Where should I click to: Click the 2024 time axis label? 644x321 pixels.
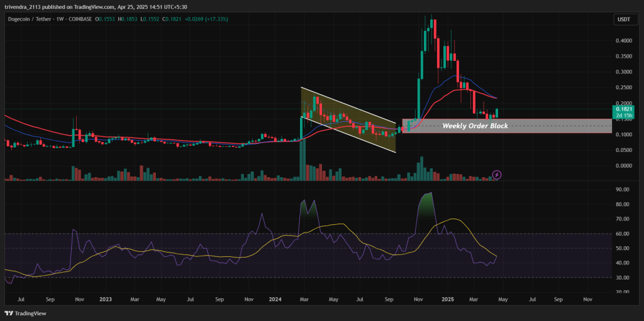[274, 300]
